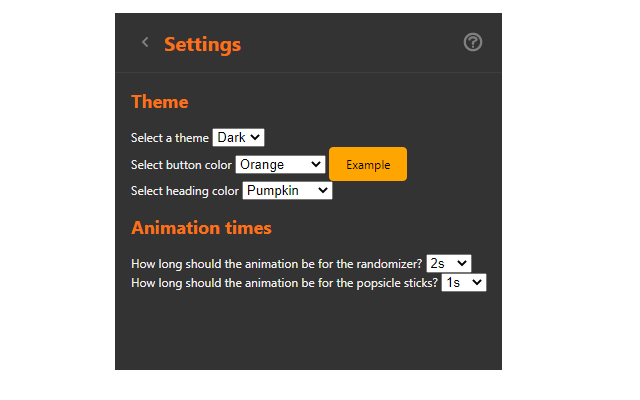The height and width of the screenshot is (400, 640).
Task: Click the Settings page title
Action: point(202,44)
